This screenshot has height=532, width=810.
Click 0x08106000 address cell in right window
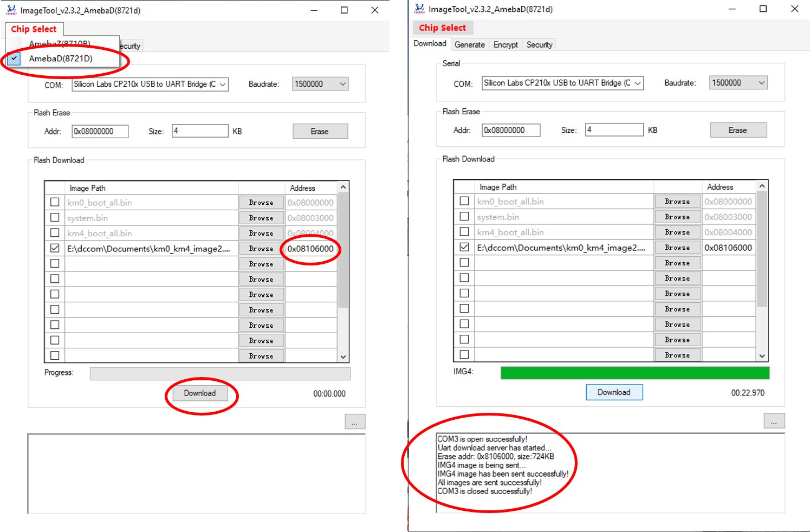[729, 248]
